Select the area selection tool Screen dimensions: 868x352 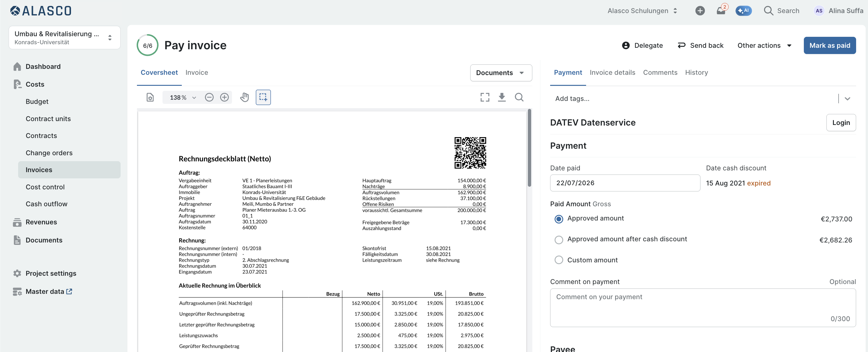263,98
